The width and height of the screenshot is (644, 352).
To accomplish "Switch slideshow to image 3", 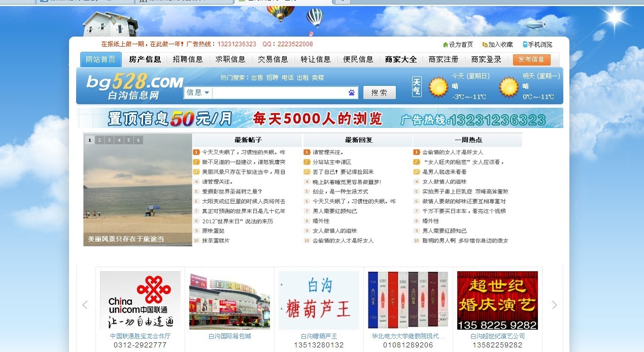I will [x=109, y=140].
